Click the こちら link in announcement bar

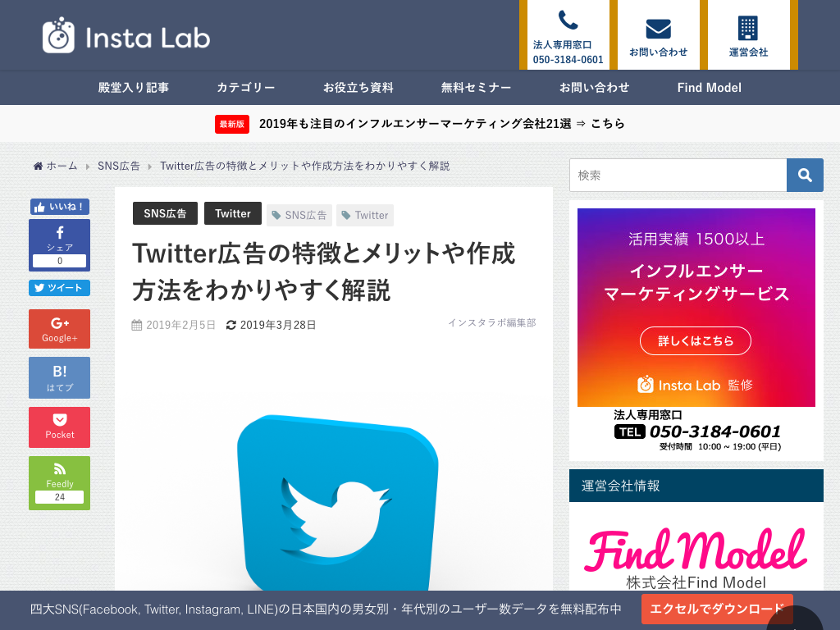tap(608, 124)
